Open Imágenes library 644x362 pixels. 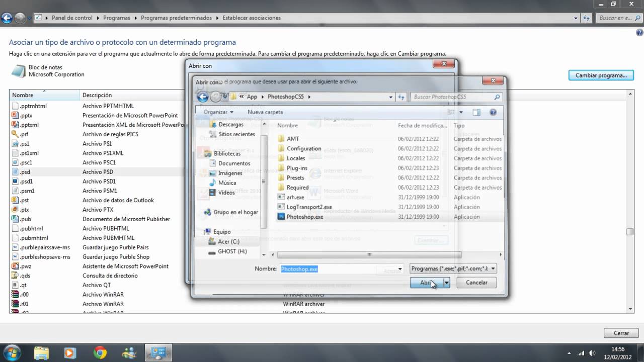[230, 173]
